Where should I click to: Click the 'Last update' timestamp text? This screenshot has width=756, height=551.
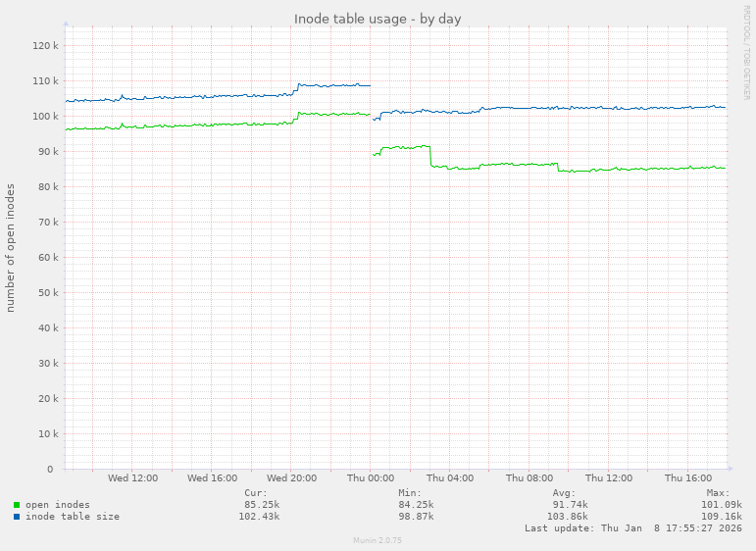(633, 527)
